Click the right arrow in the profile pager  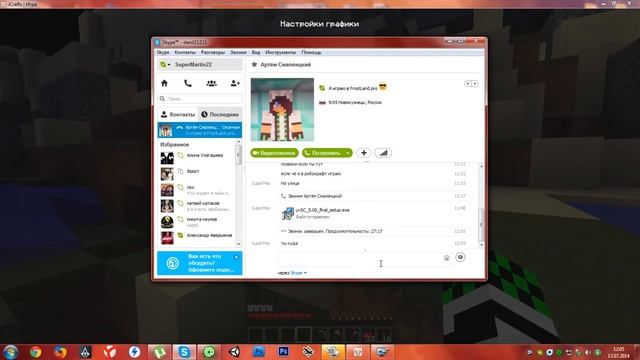coord(474,84)
